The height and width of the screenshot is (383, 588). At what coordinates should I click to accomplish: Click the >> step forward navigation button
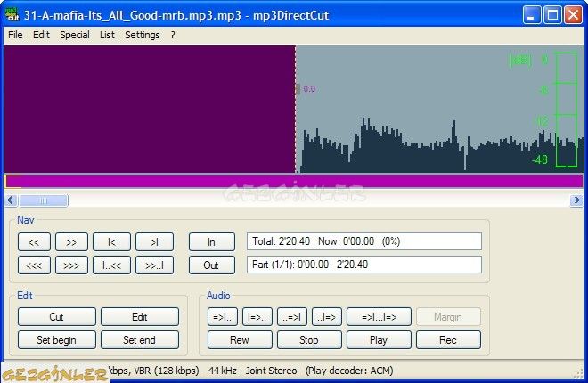point(71,242)
